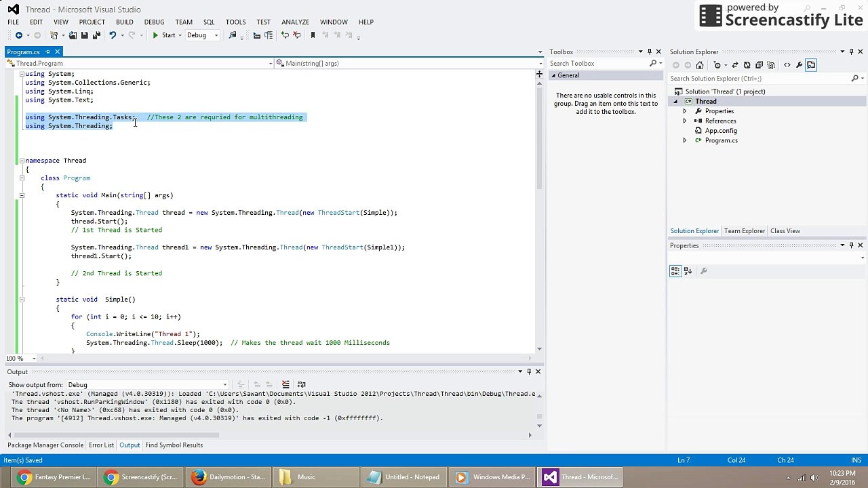Save Program.cs with the Save icon

[x=84, y=35]
